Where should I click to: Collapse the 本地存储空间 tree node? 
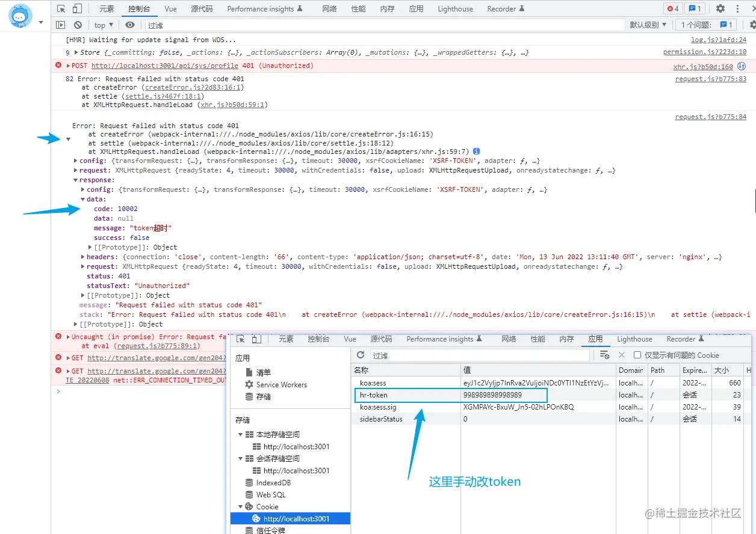point(241,435)
